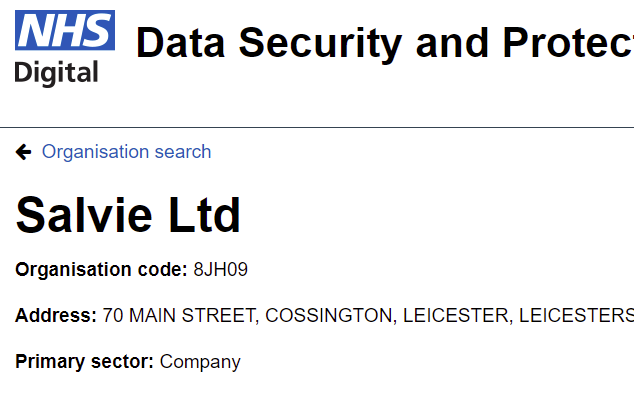Open the Organisation search link
Screen dimensions: 634x417
127,152
